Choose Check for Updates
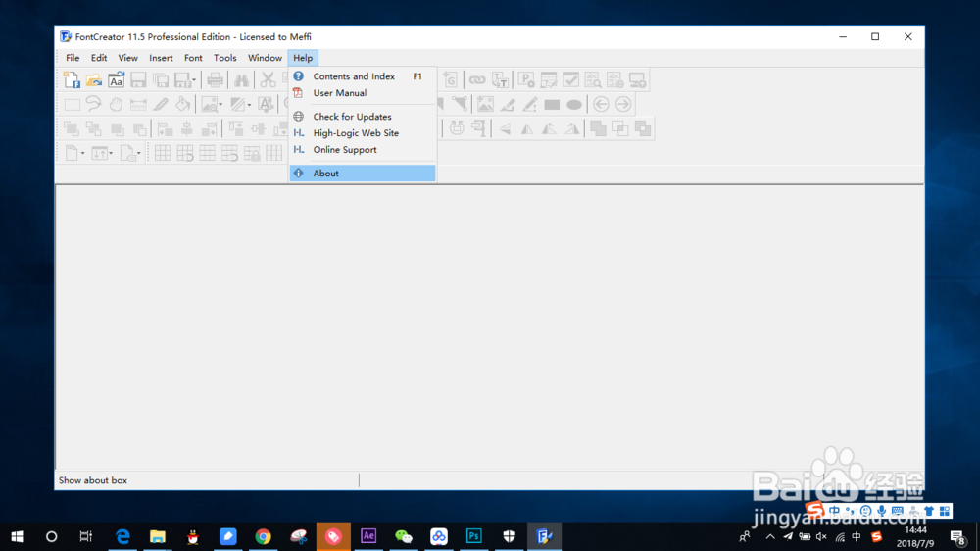The width and height of the screenshot is (980, 551). [363, 117]
